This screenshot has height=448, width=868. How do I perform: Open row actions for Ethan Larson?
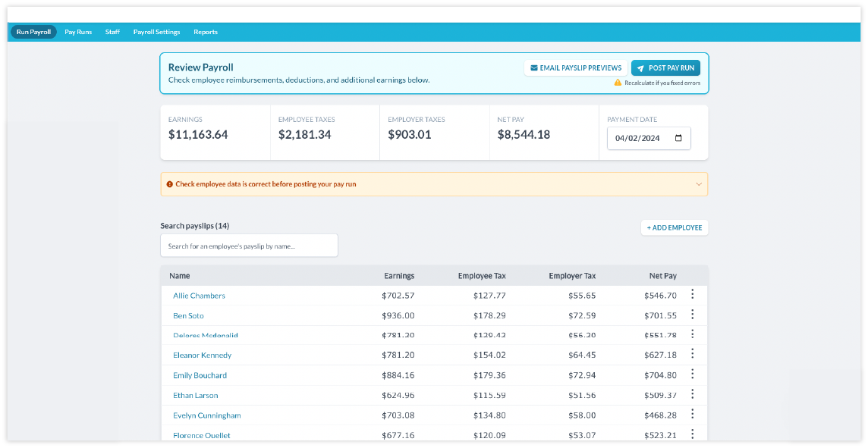[692, 394]
